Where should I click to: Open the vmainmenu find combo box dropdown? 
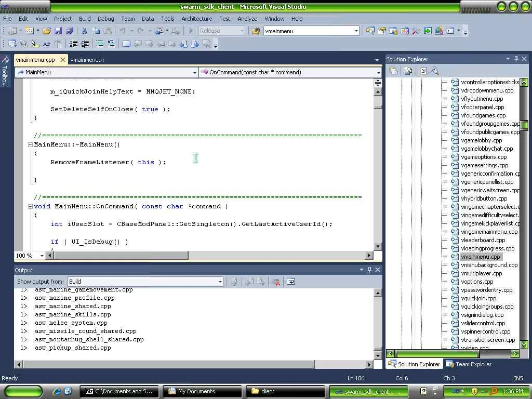coord(356,31)
